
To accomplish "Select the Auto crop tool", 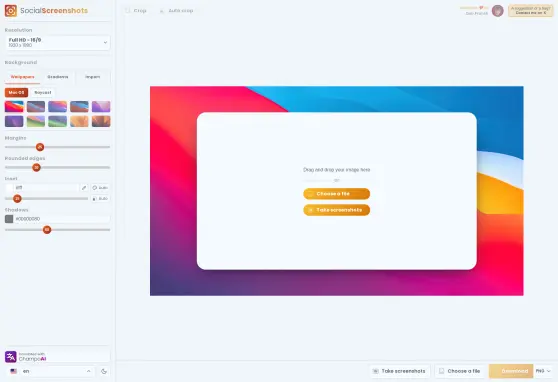I will [x=176, y=11].
